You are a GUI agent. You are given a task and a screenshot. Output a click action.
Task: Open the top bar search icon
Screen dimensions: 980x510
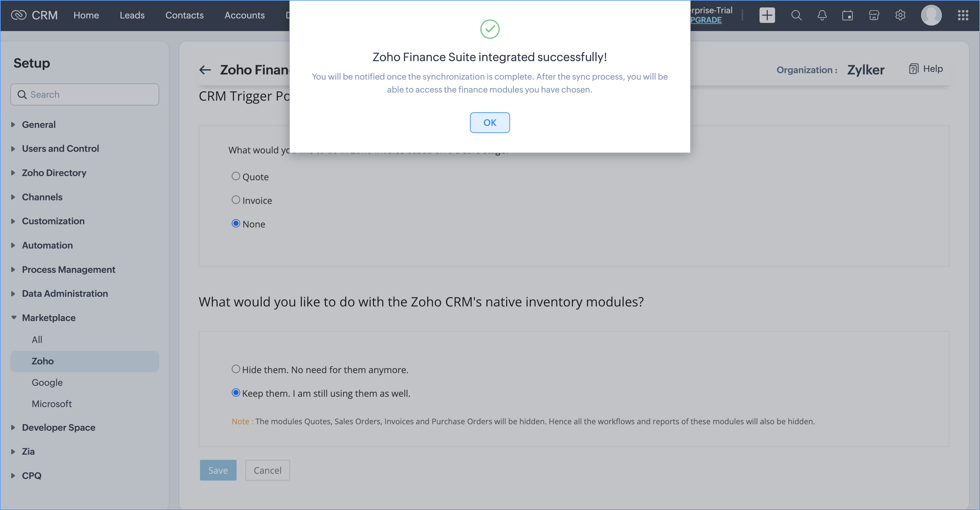[796, 15]
